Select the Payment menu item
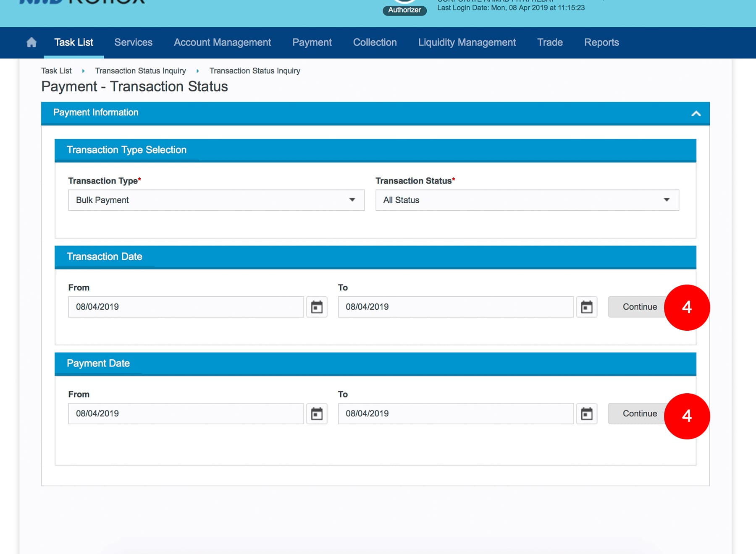 312,42
